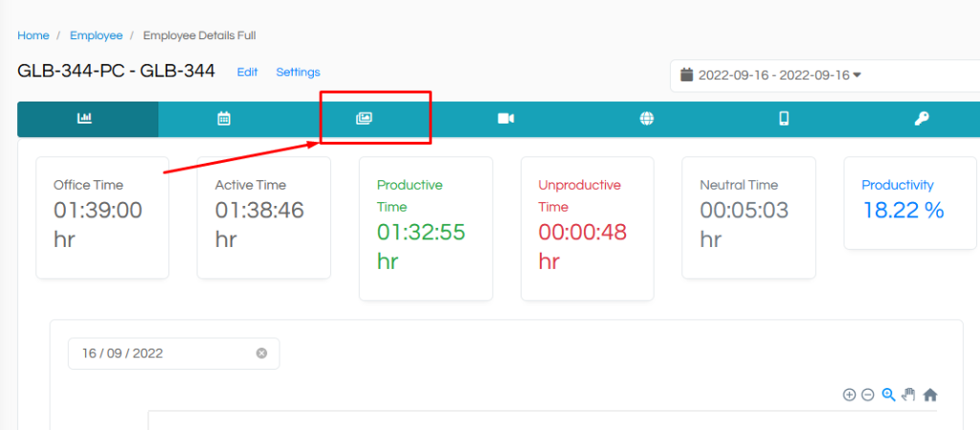Click the Active Time label
The image size is (980, 430).
(x=250, y=185)
